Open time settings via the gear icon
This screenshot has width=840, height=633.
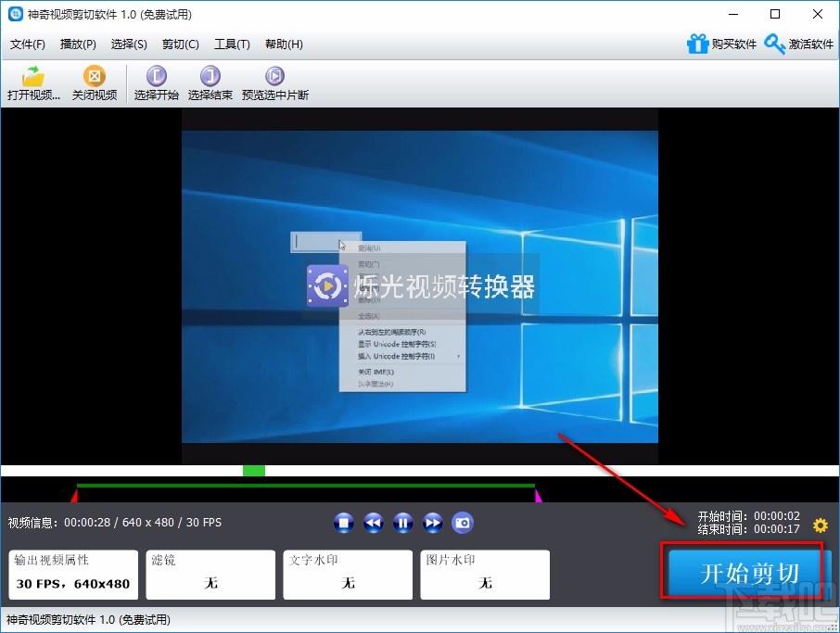coord(821,525)
